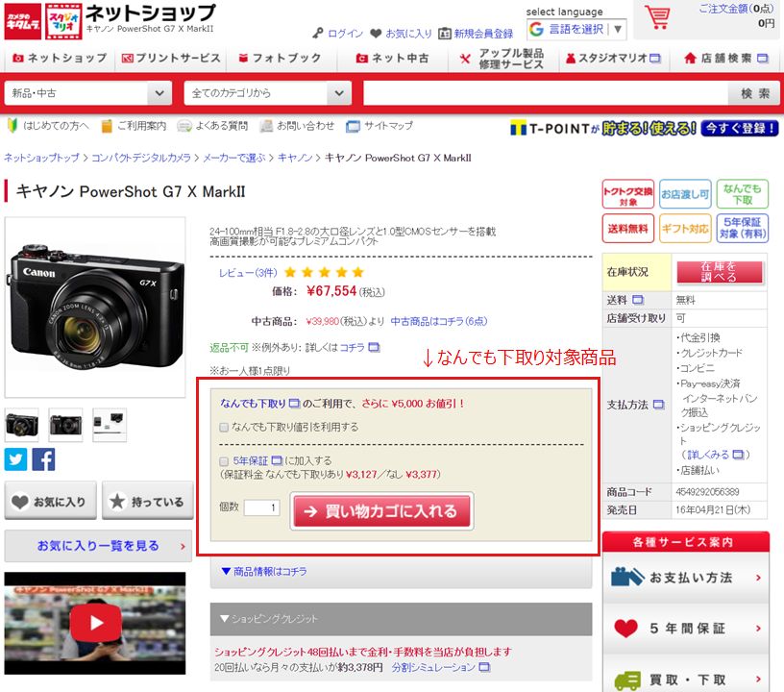Screen dimensions: 784x692
Task: Click the ログイン key icon link
Action: coord(337,34)
